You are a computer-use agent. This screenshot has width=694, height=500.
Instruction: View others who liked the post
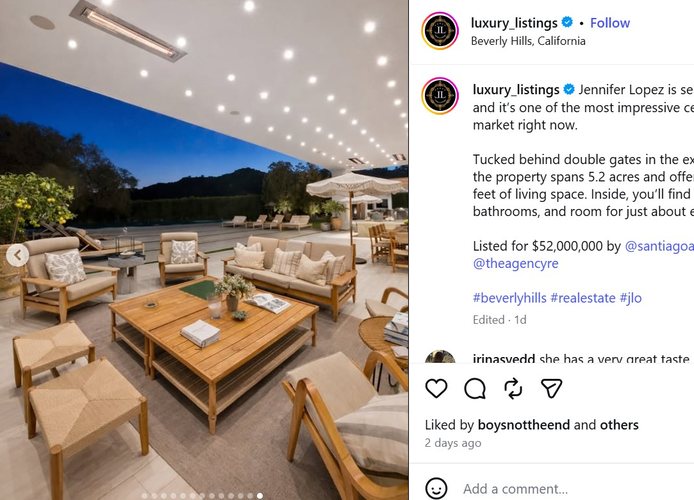(x=619, y=425)
